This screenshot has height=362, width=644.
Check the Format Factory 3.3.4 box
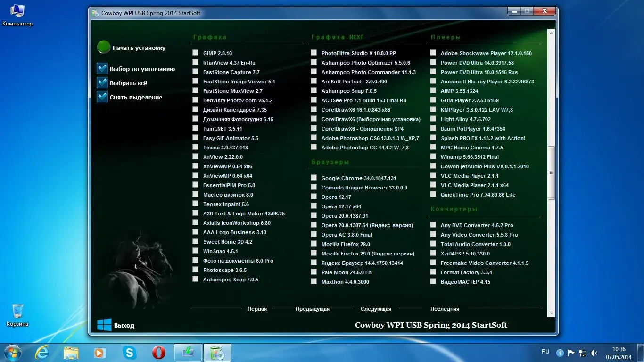pyautogui.click(x=433, y=272)
